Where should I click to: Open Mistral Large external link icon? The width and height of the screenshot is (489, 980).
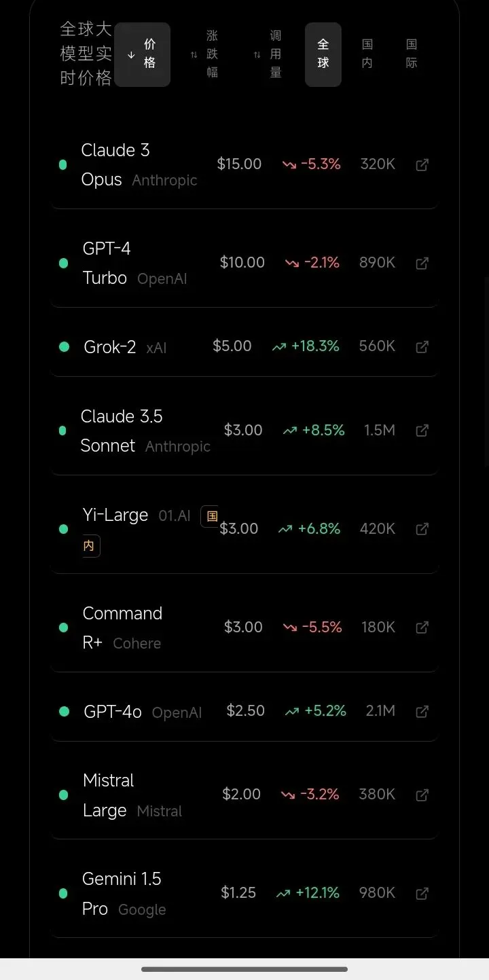(422, 795)
